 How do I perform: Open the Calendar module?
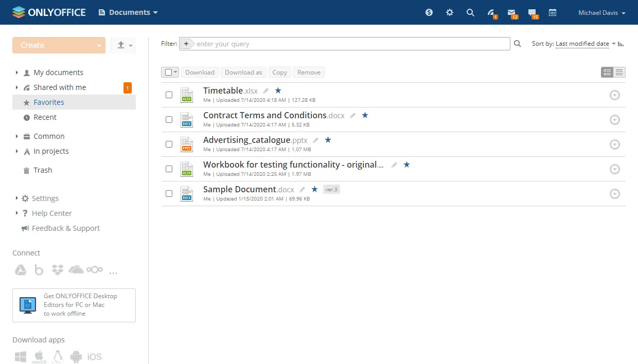(553, 12)
